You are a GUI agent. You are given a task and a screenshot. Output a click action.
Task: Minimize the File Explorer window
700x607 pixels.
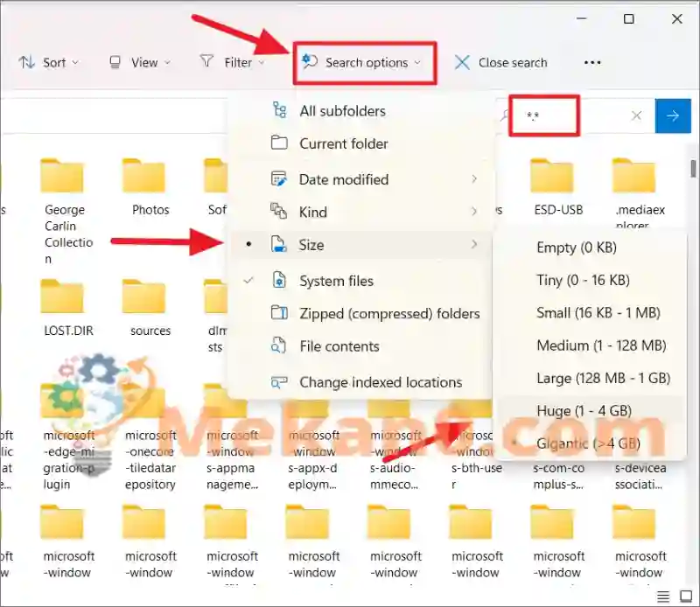coord(581,18)
